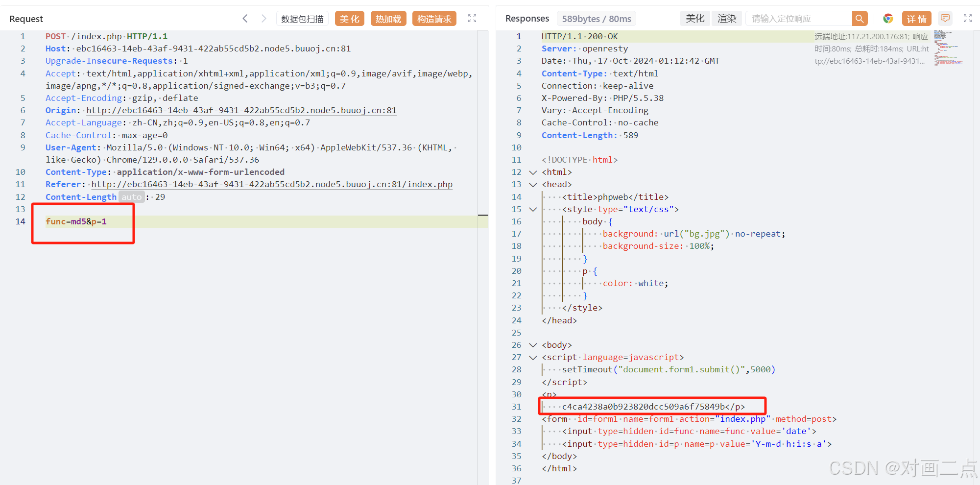The width and height of the screenshot is (980, 485).
Task: Click the 构造请求 button
Action: [434, 19]
